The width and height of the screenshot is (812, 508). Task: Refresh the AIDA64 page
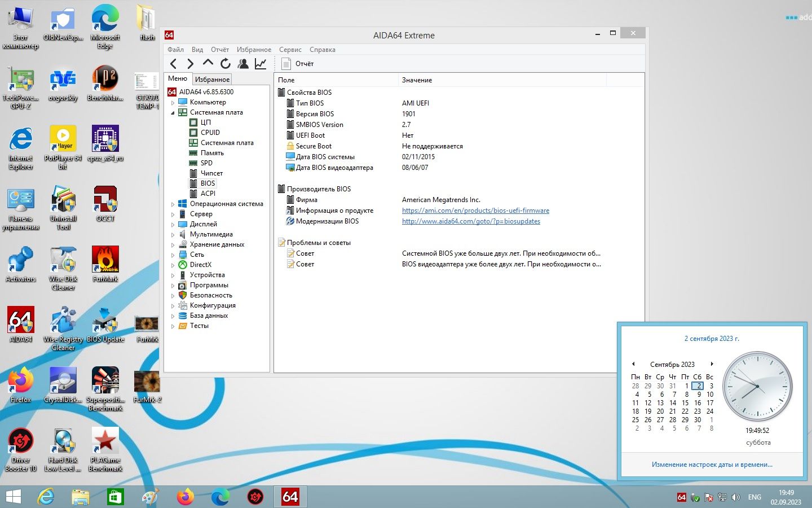[x=226, y=64]
